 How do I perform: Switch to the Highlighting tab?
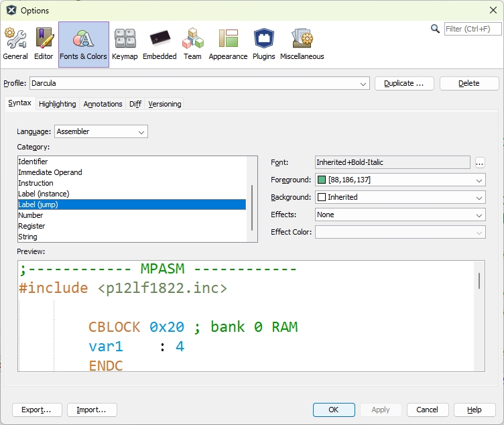tap(58, 104)
